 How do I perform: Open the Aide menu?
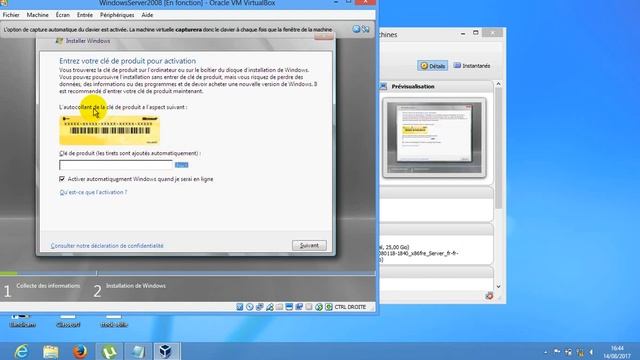pos(147,15)
